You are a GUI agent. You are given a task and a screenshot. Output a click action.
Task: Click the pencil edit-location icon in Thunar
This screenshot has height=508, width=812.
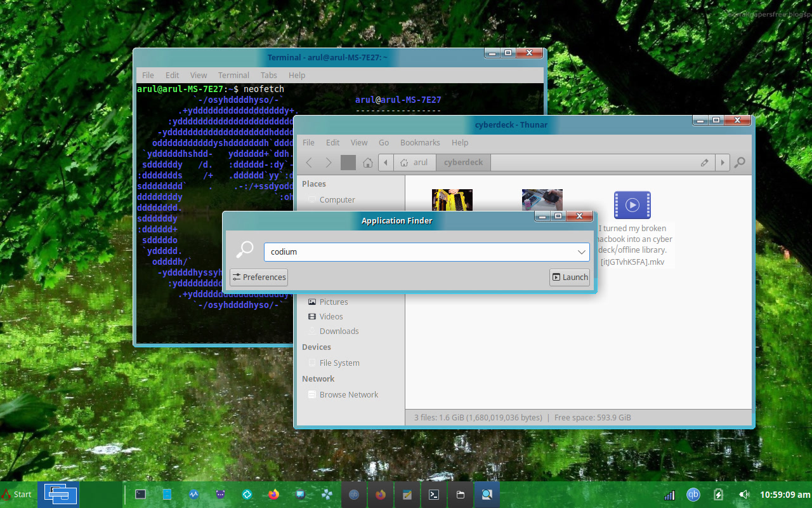(x=705, y=163)
